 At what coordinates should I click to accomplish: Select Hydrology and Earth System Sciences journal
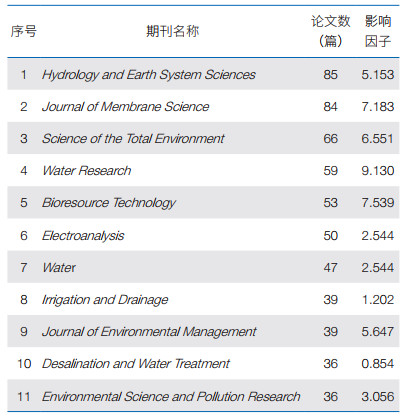[149, 75]
